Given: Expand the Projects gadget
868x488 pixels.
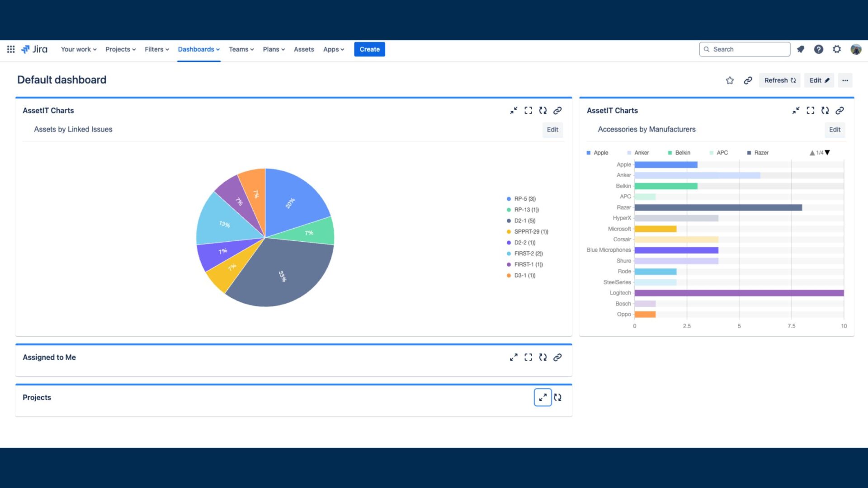Looking at the screenshot, I should (x=542, y=397).
